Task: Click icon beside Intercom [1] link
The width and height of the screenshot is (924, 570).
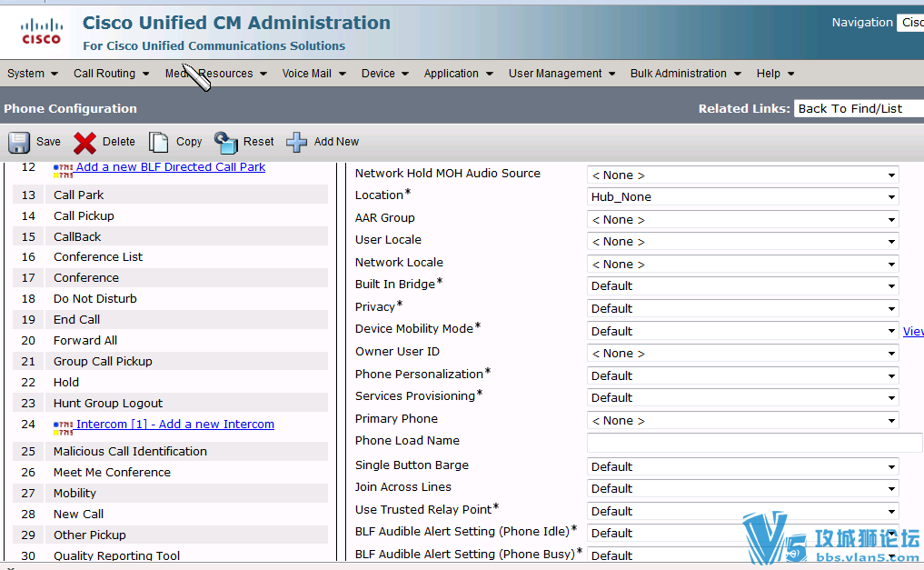Action: pyautogui.click(x=63, y=426)
